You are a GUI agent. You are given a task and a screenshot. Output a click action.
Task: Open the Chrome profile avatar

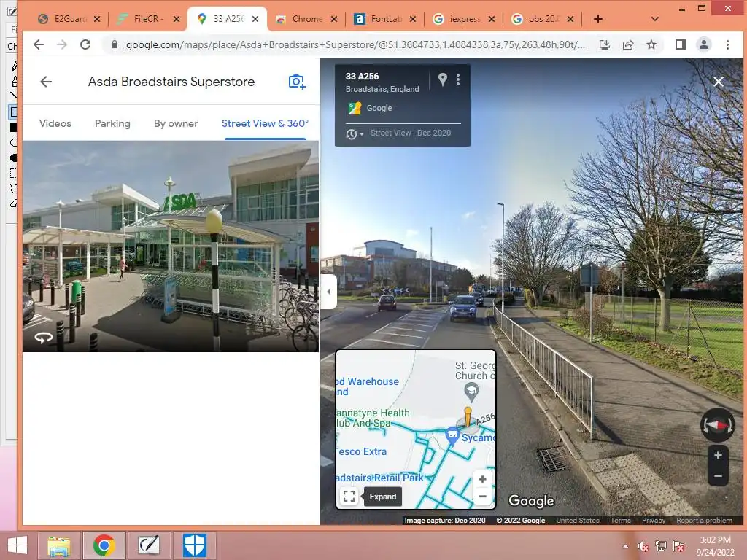[704, 44]
